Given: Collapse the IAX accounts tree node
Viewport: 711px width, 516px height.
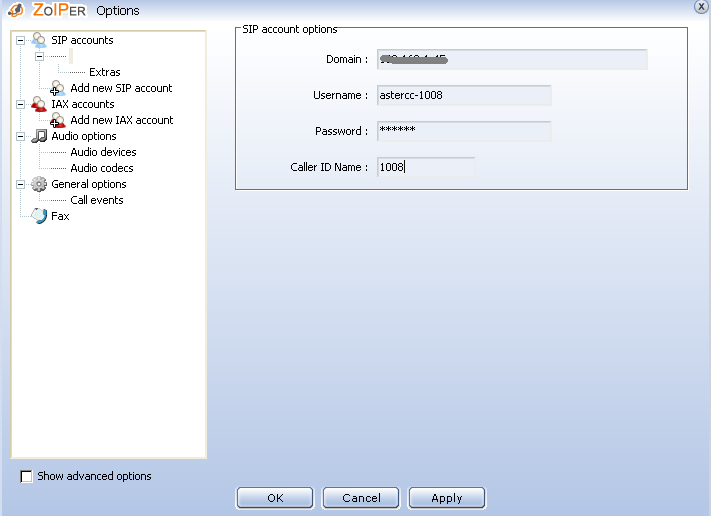Looking at the screenshot, I should [20, 104].
